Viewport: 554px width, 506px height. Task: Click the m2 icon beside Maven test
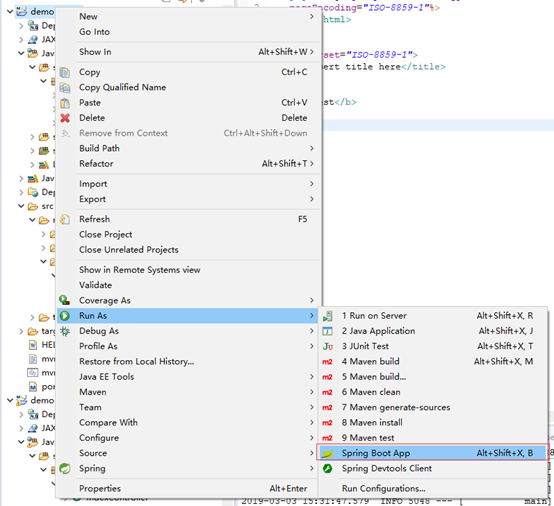point(327,438)
